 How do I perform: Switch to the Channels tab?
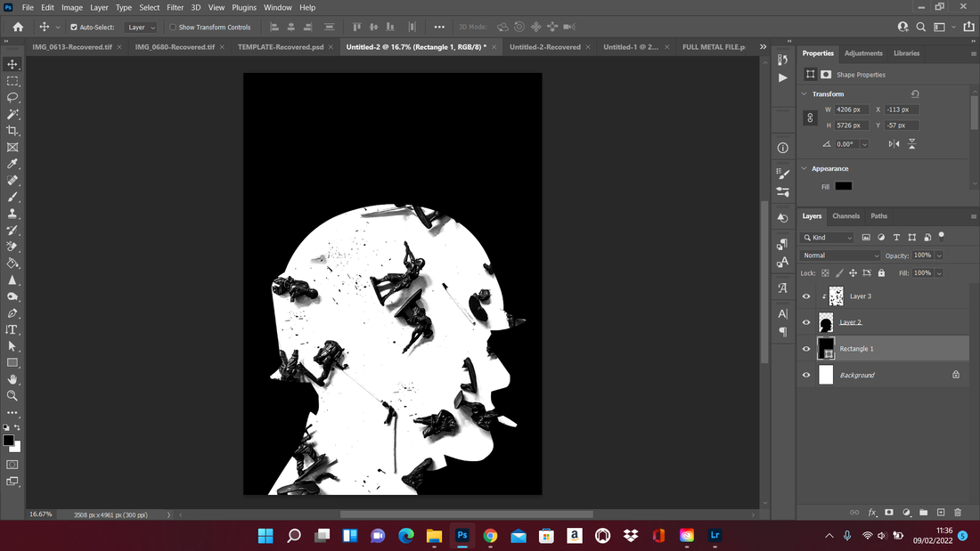845,216
